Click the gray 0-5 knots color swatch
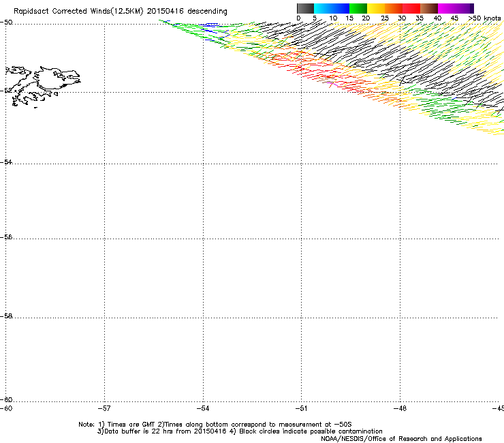The height and width of the screenshot is (443, 504). (305, 8)
